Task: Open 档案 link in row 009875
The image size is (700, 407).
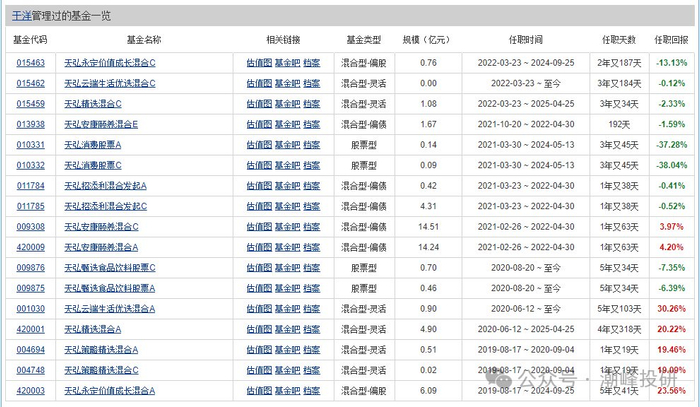Action: 312,288
